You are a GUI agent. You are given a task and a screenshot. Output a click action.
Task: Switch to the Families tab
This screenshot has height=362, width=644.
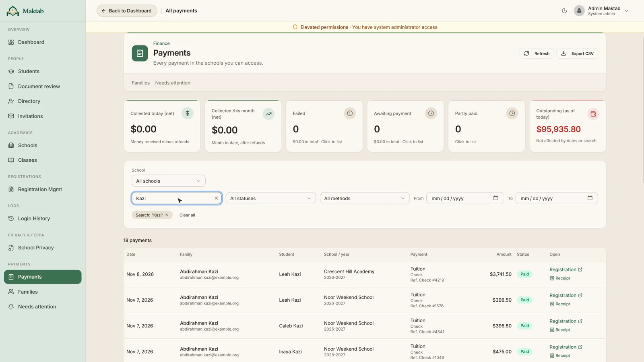(140, 83)
